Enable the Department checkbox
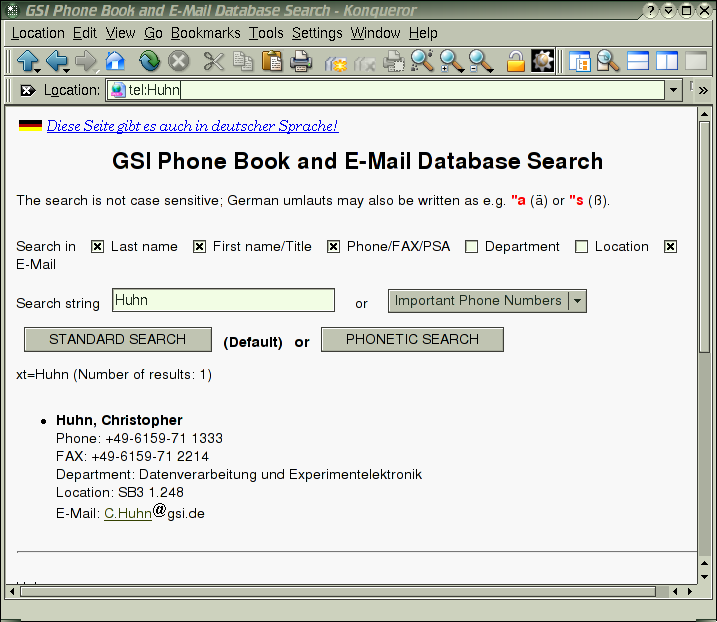 coord(471,247)
